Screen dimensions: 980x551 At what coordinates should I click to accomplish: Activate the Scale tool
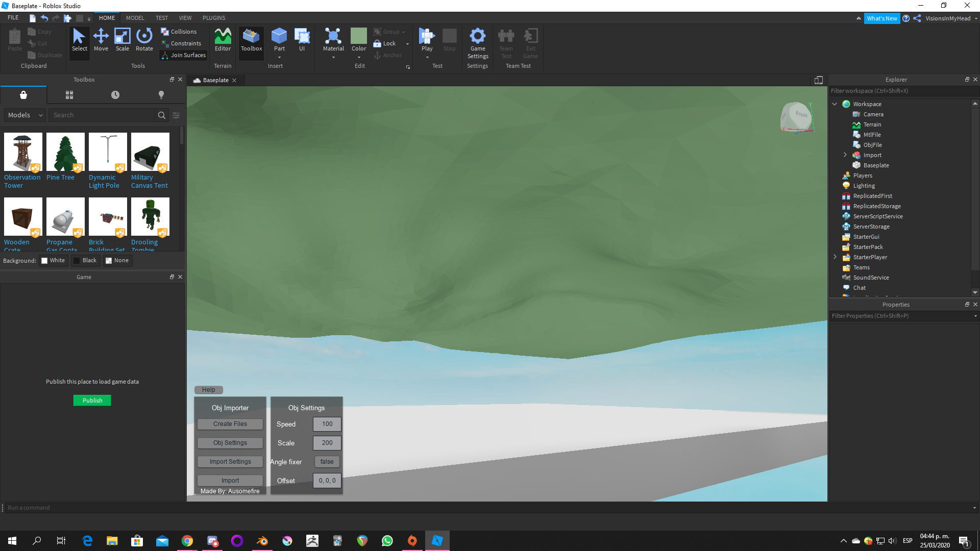pyautogui.click(x=122, y=41)
